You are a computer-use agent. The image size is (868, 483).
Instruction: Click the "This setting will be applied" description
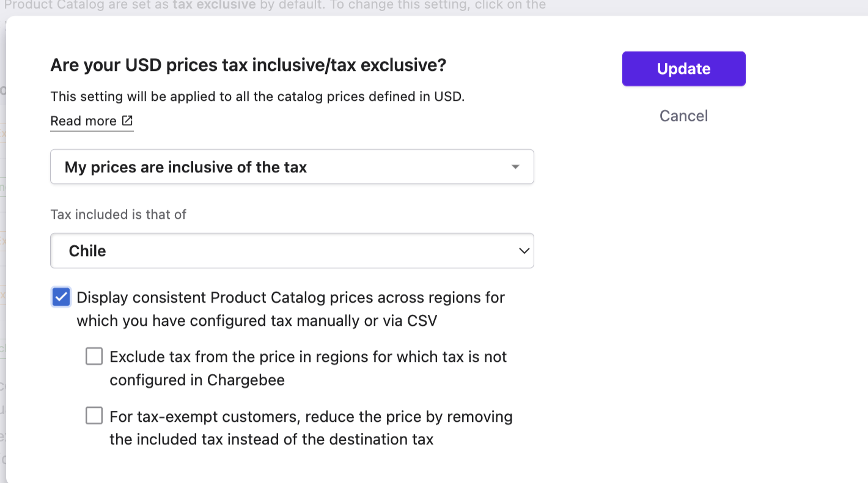[257, 97]
